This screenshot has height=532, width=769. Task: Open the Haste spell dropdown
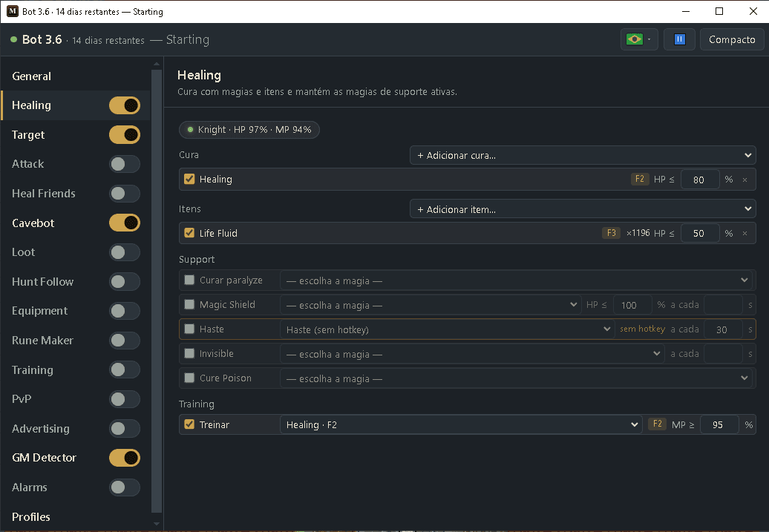[x=448, y=329]
